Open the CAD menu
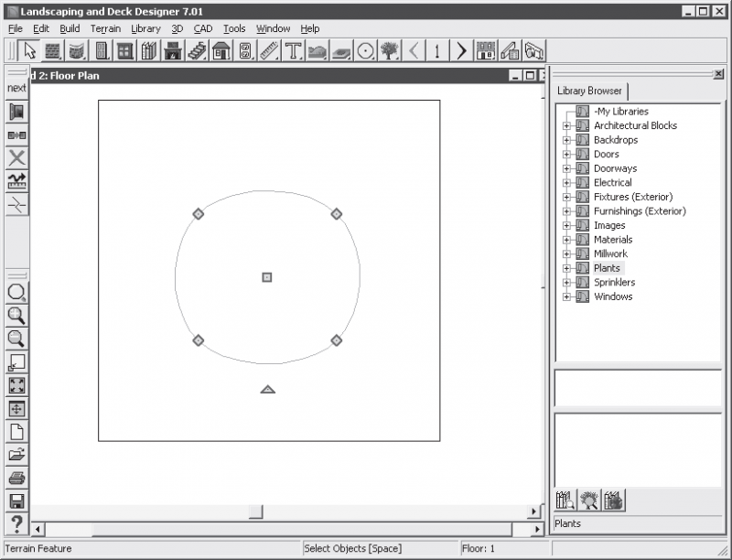 [x=203, y=29]
